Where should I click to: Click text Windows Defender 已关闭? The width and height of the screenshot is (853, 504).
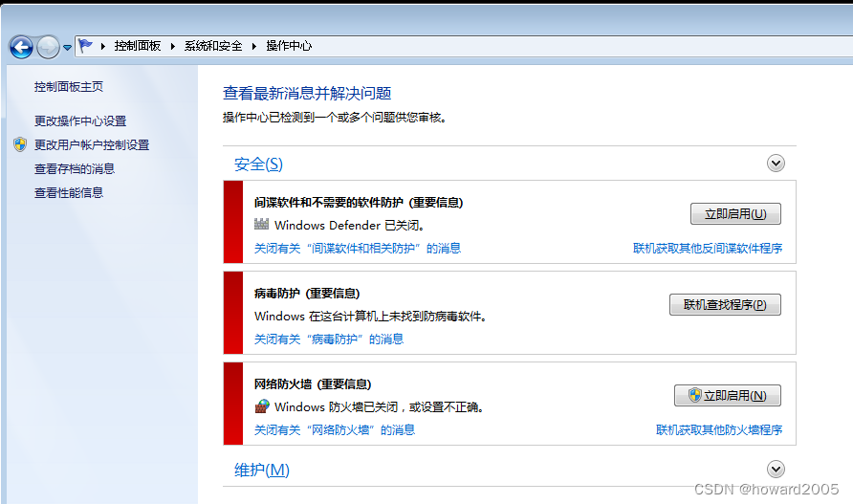tap(349, 226)
